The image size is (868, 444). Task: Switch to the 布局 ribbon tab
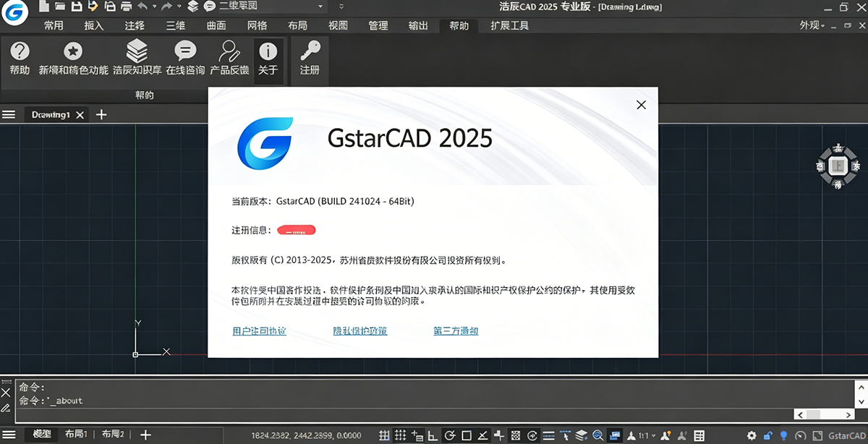click(297, 25)
